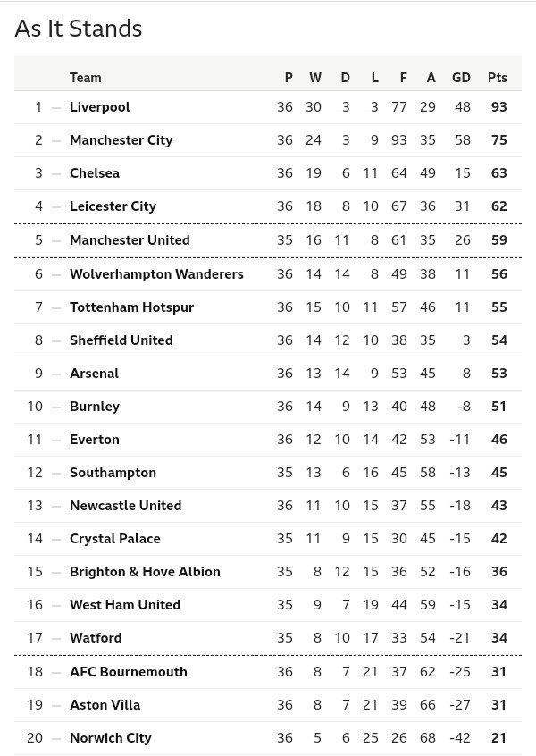Click the movement indicator dash beside Everton
The image size is (536, 756).
click(56, 440)
